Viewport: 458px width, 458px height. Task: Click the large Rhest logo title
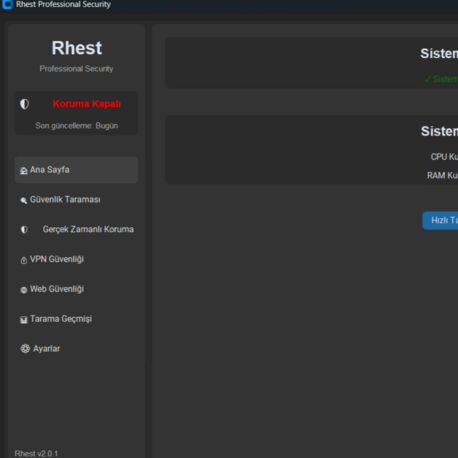tap(77, 48)
